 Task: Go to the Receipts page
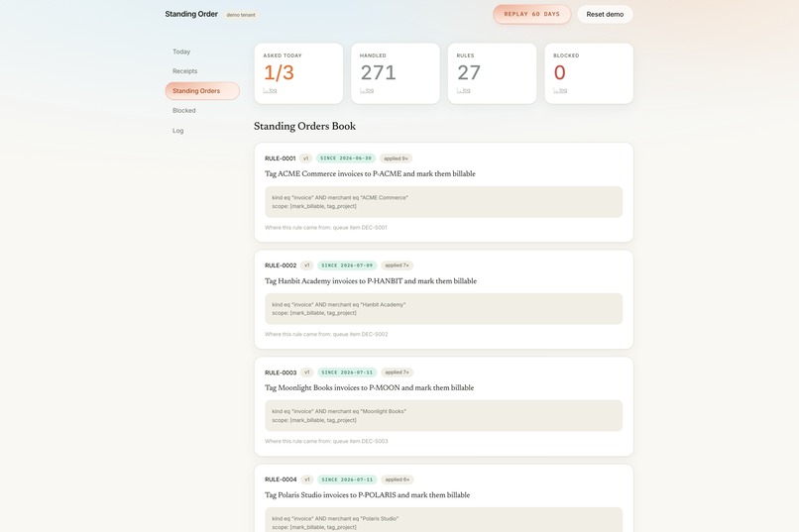(x=184, y=71)
